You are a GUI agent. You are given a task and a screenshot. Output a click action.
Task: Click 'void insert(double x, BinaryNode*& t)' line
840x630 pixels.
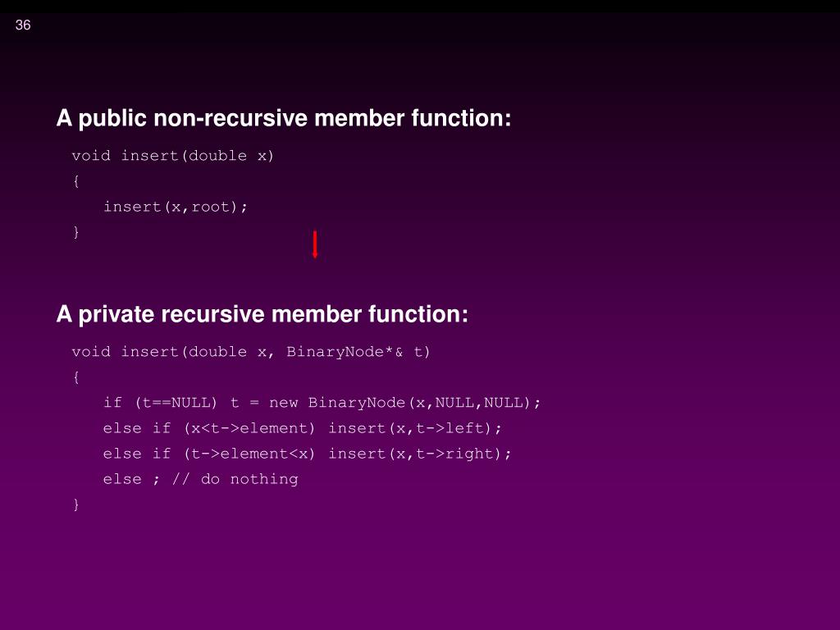click(251, 352)
